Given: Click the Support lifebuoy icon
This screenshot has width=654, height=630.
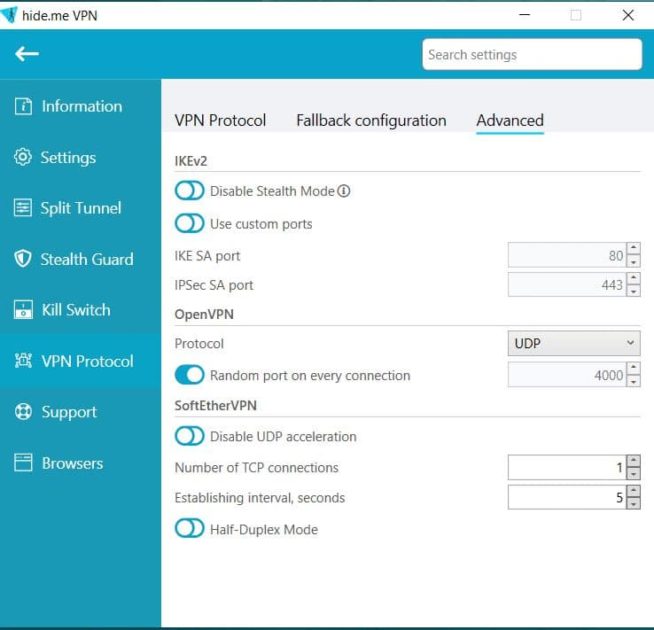Looking at the screenshot, I should click(x=23, y=412).
